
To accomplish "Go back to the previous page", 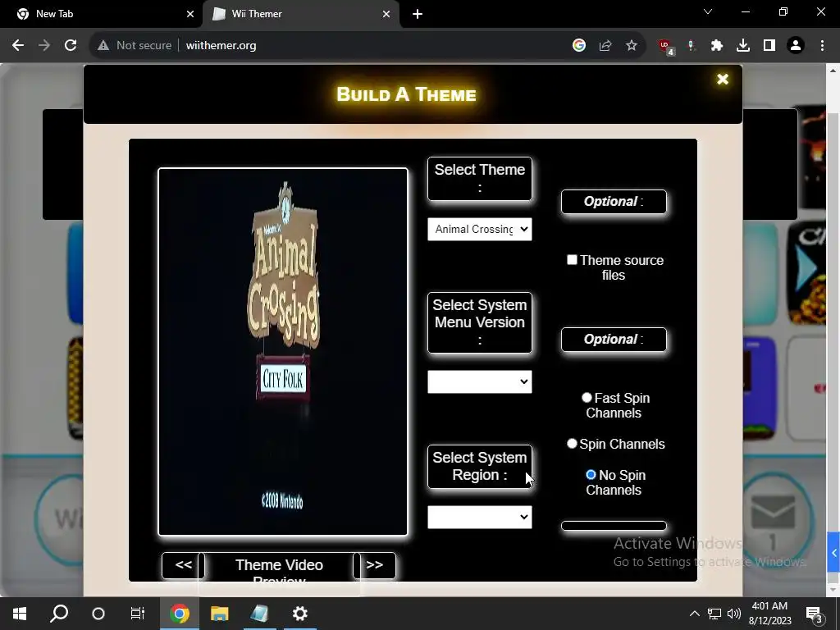I will coord(18,46).
